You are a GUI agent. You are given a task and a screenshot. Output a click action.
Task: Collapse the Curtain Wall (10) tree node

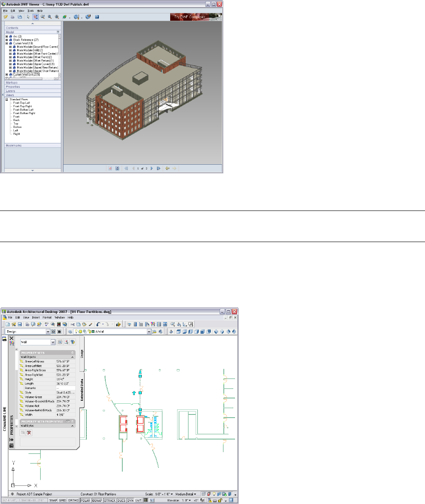coord(6,43)
